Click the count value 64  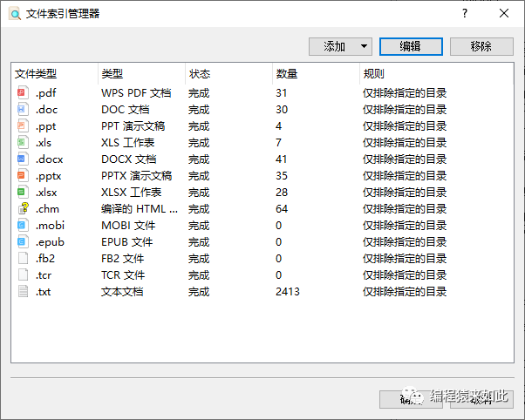click(x=282, y=209)
